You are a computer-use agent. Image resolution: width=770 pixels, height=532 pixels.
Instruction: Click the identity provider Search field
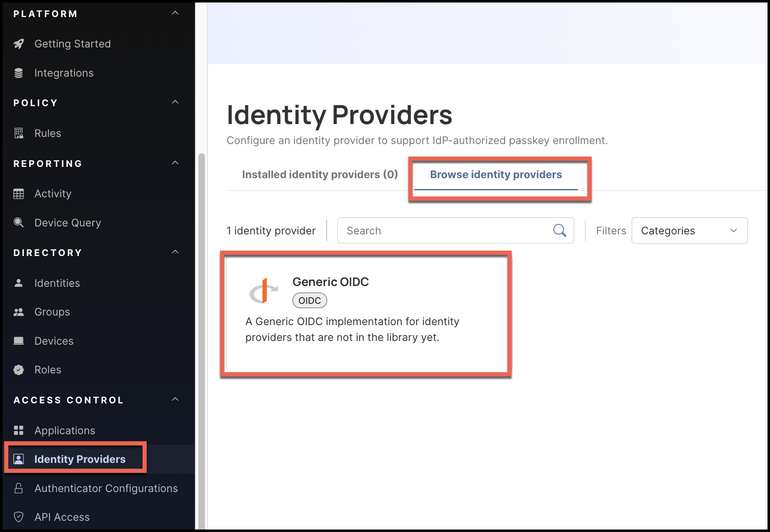point(446,231)
